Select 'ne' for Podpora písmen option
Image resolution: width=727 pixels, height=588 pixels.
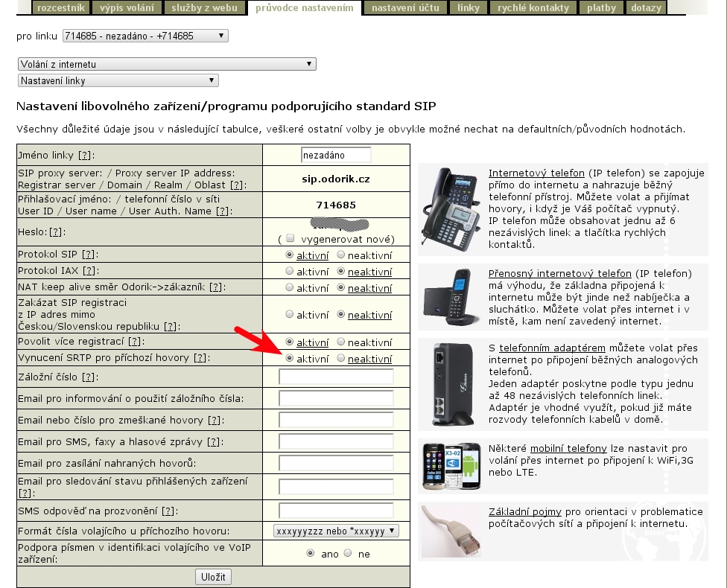(x=351, y=555)
